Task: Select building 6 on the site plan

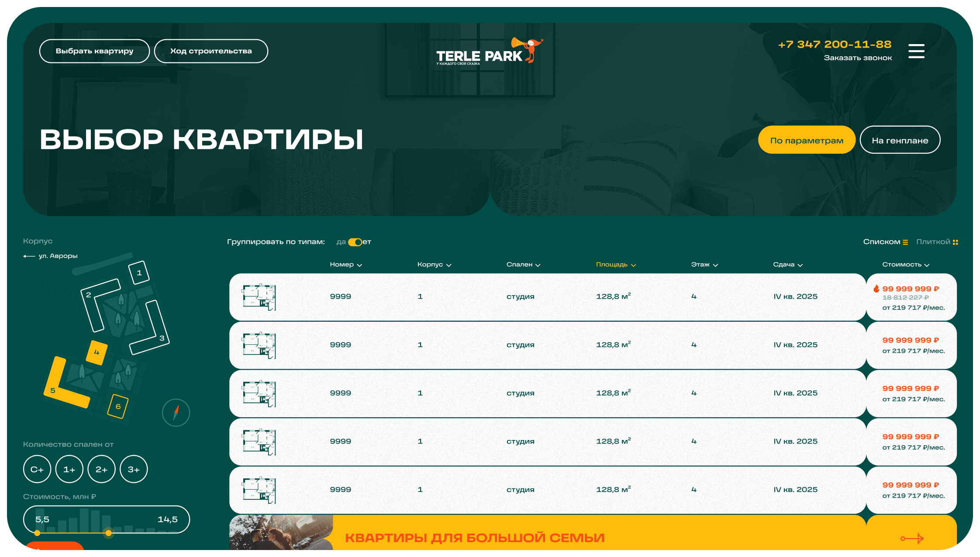Action: (x=118, y=406)
